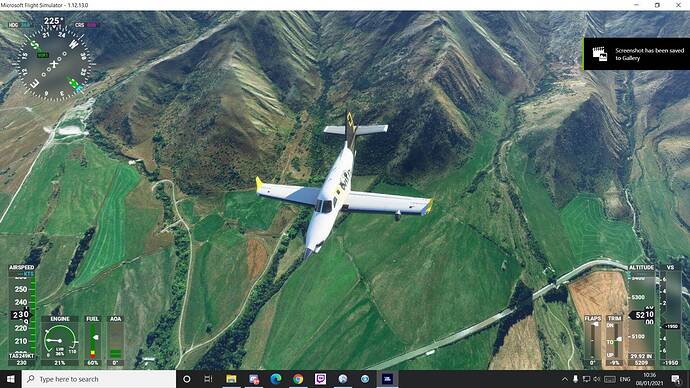Open Task View on the taskbar

pos(209,379)
